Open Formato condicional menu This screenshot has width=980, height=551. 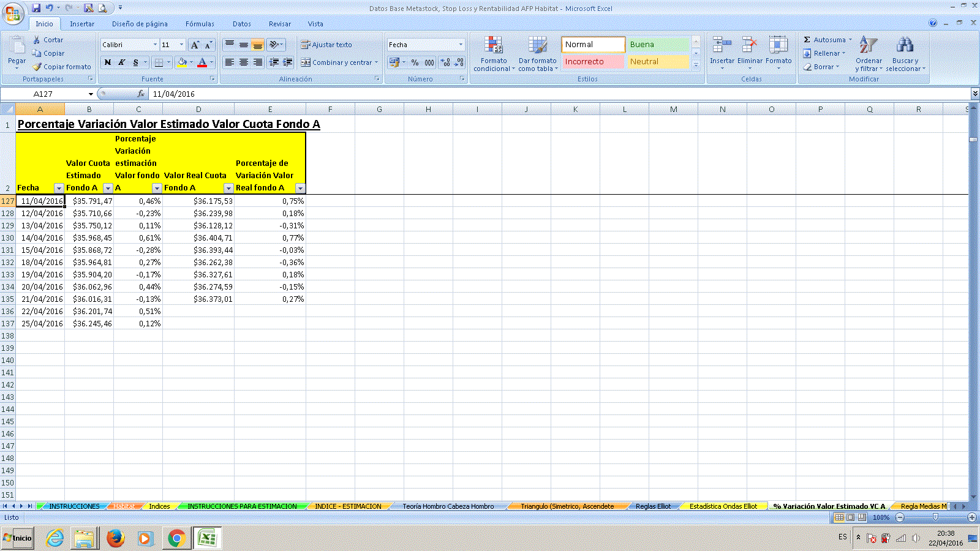tap(494, 54)
